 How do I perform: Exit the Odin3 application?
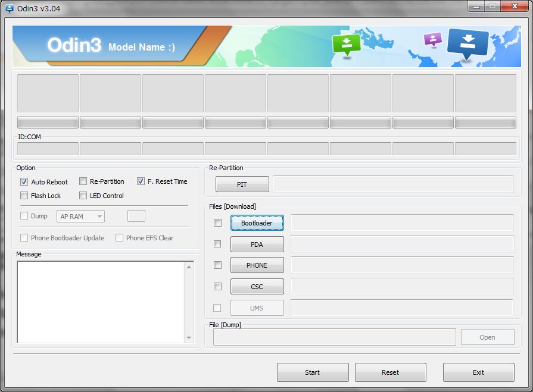click(x=479, y=372)
